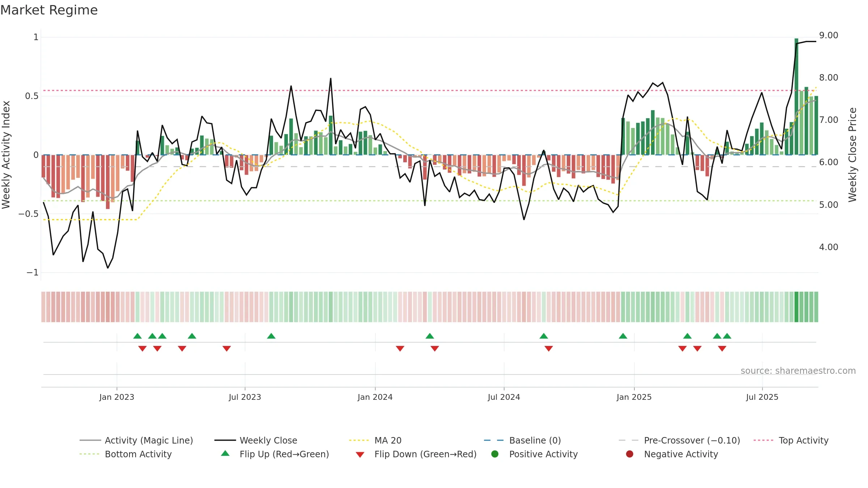This screenshot has width=868, height=488.
Task: Click the Jan 2023 axis label
Action: coord(117,397)
